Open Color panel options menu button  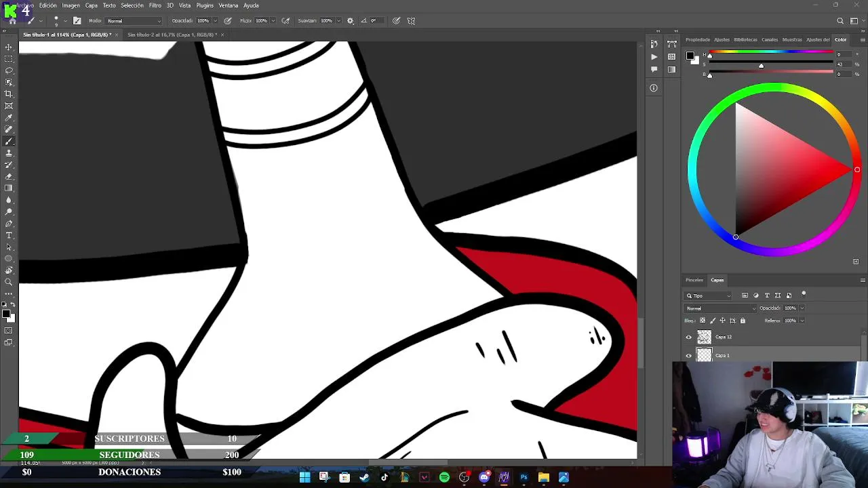863,39
